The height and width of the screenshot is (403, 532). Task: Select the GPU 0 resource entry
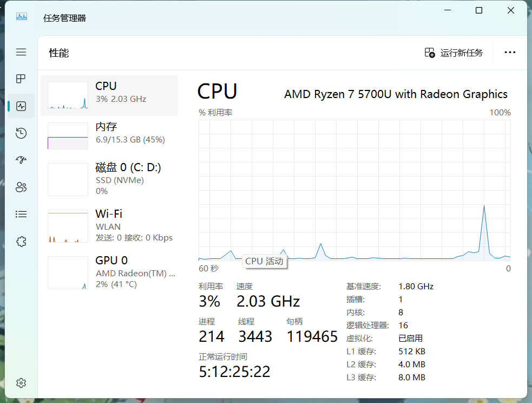pyautogui.click(x=109, y=272)
